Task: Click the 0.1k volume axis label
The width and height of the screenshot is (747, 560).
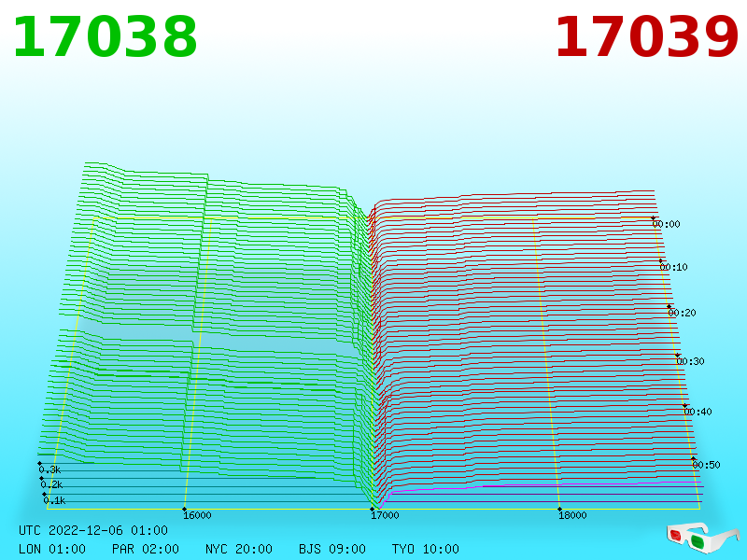Action: tap(54, 500)
